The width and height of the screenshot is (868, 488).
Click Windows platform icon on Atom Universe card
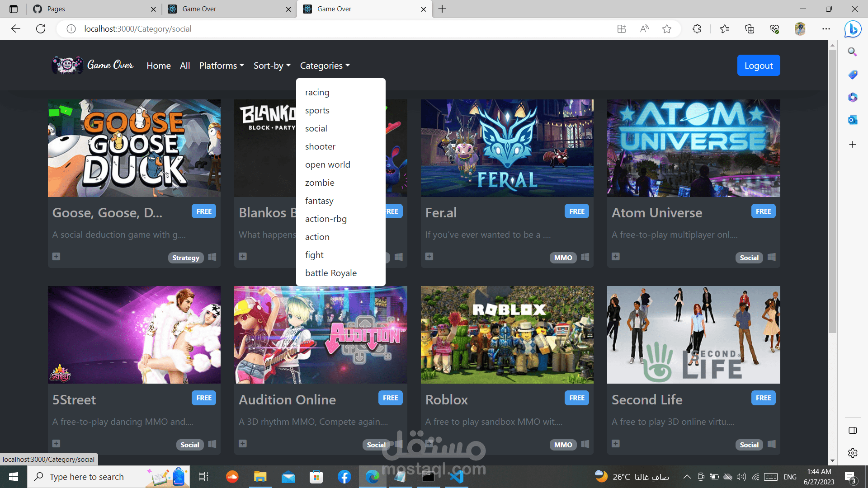(x=771, y=257)
